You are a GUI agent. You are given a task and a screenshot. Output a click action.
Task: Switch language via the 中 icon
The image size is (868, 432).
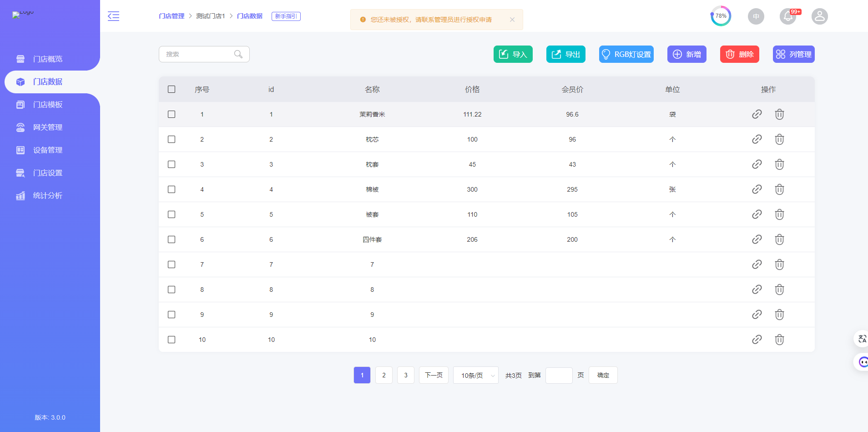756,16
